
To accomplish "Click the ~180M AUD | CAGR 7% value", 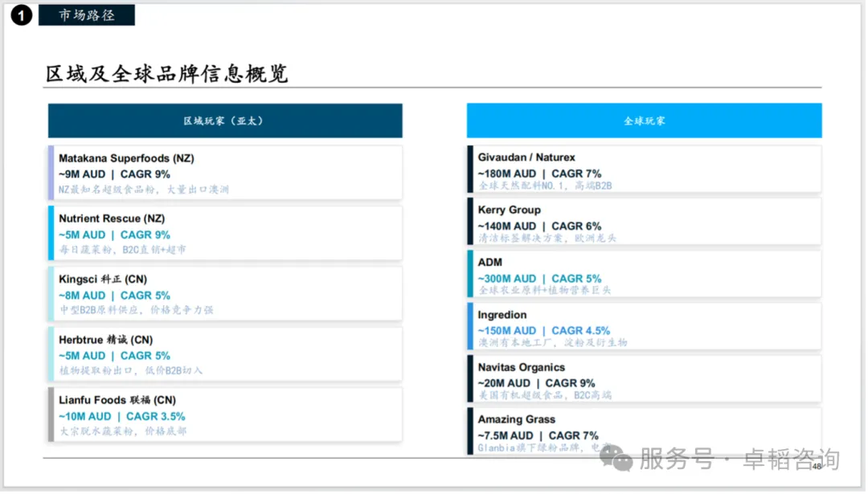I will [x=540, y=174].
